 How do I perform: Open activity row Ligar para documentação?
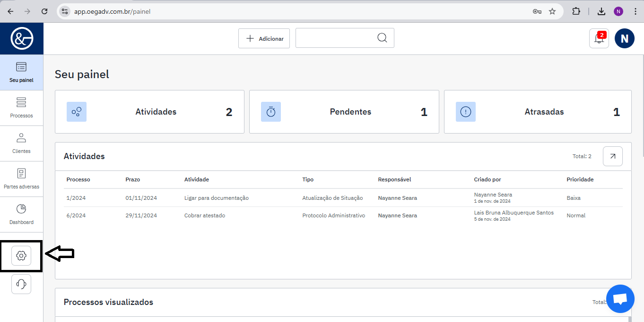[x=216, y=198]
